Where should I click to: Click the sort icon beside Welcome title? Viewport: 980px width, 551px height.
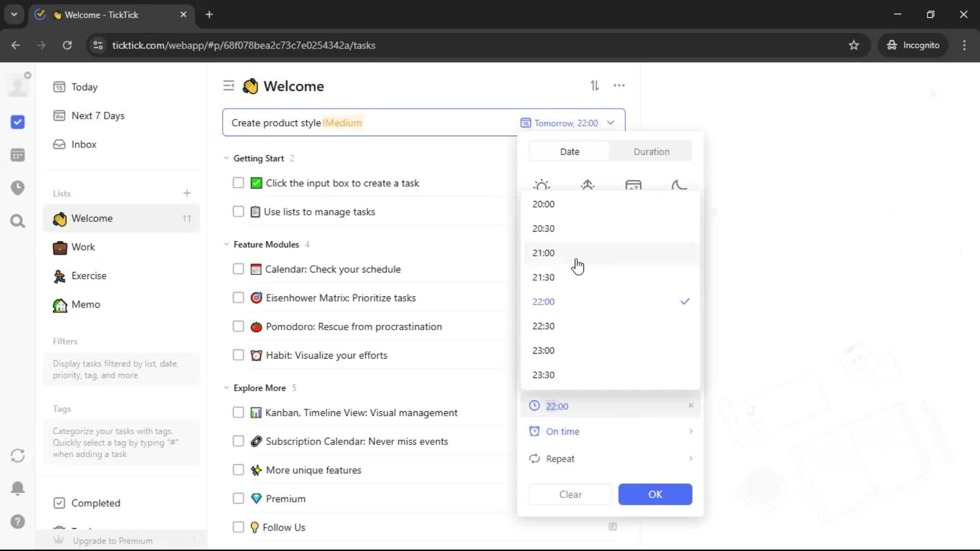(595, 86)
